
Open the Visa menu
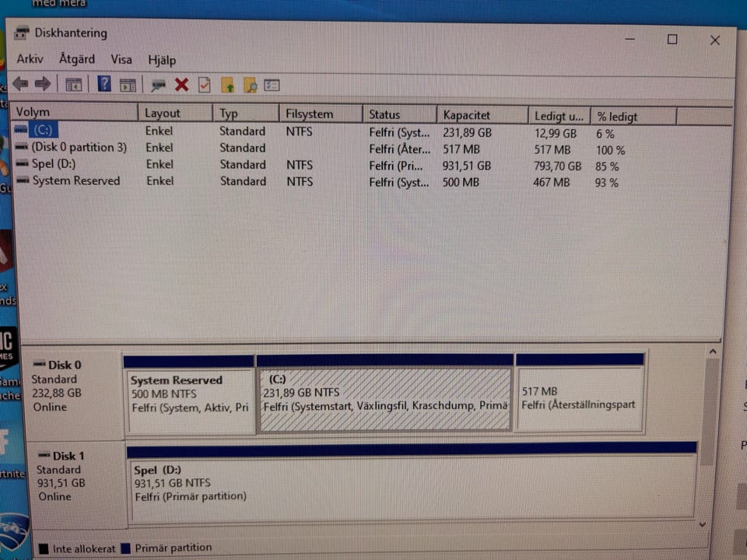[121, 59]
